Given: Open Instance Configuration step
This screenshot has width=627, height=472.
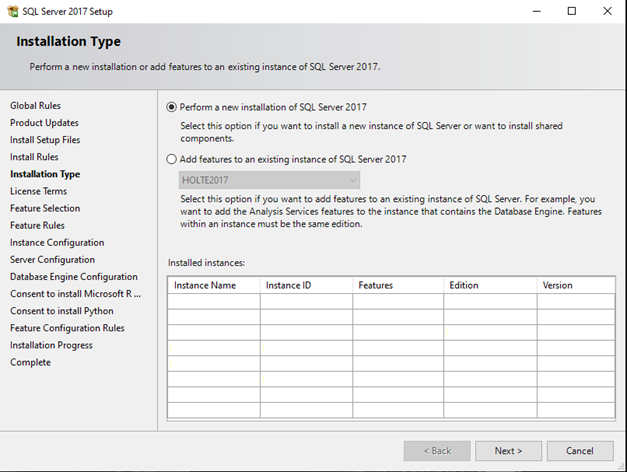Looking at the screenshot, I should tap(57, 242).
